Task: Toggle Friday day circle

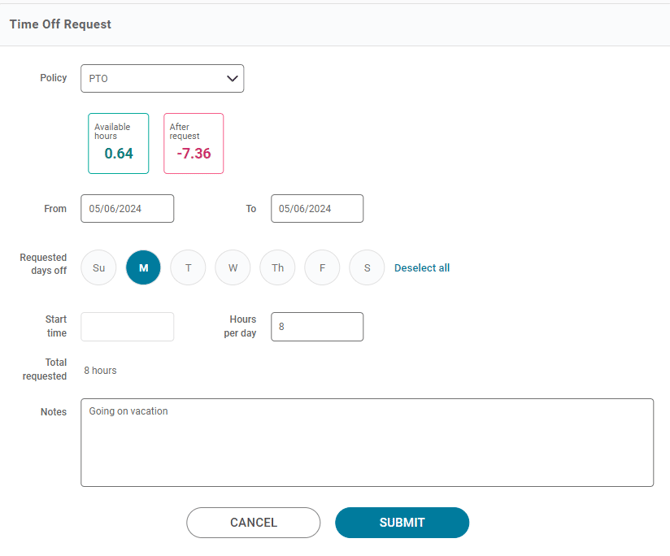Action: click(x=322, y=268)
